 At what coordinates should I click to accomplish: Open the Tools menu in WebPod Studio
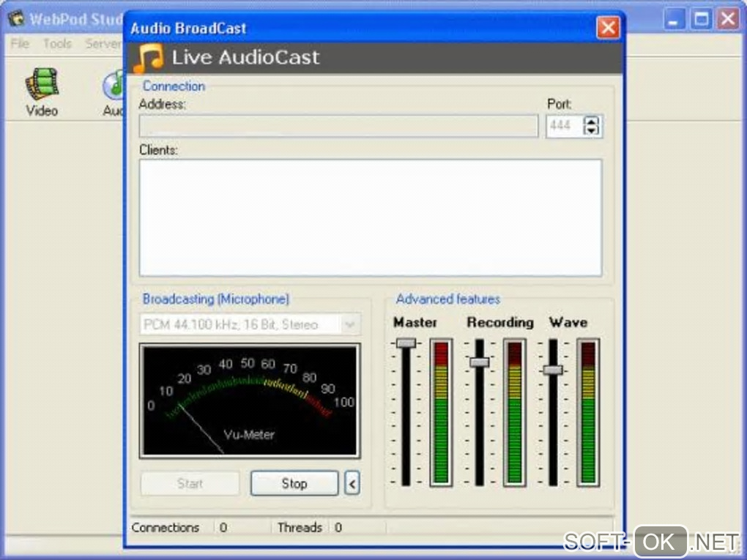coord(58,44)
